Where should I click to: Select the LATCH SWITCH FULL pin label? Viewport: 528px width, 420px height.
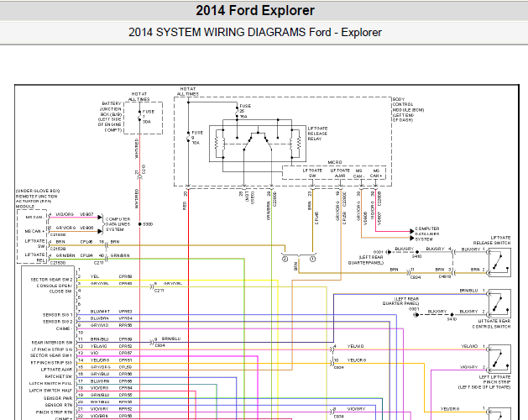(x=50, y=384)
